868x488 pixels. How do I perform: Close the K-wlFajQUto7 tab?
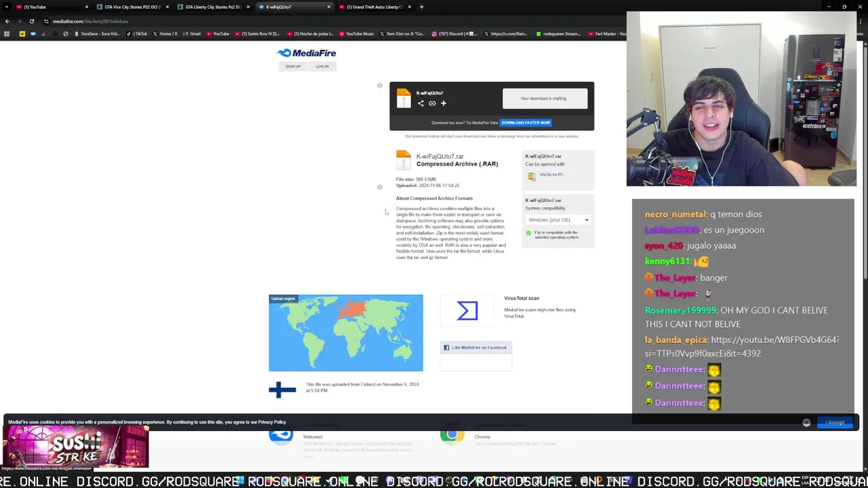329,7
